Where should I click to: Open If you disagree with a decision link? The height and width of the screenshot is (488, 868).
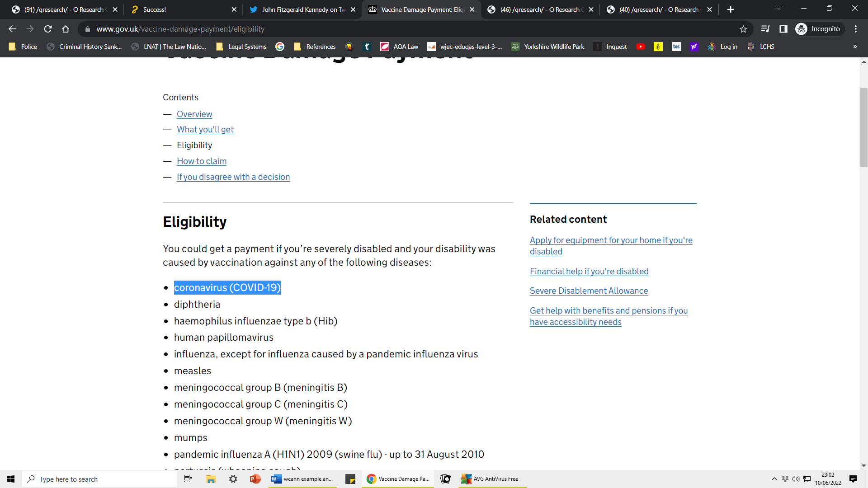[x=233, y=177]
